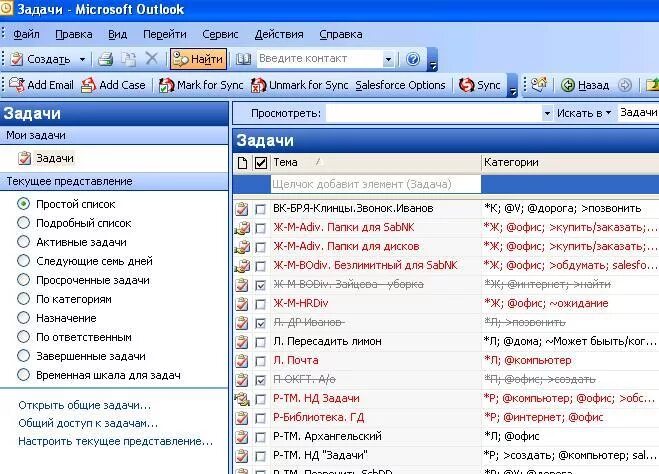Check Ж-М-Adiv. Папки для SabNK checkbox
Image resolution: width=659 pixels, height=474 pixels.
coord(261,228)
